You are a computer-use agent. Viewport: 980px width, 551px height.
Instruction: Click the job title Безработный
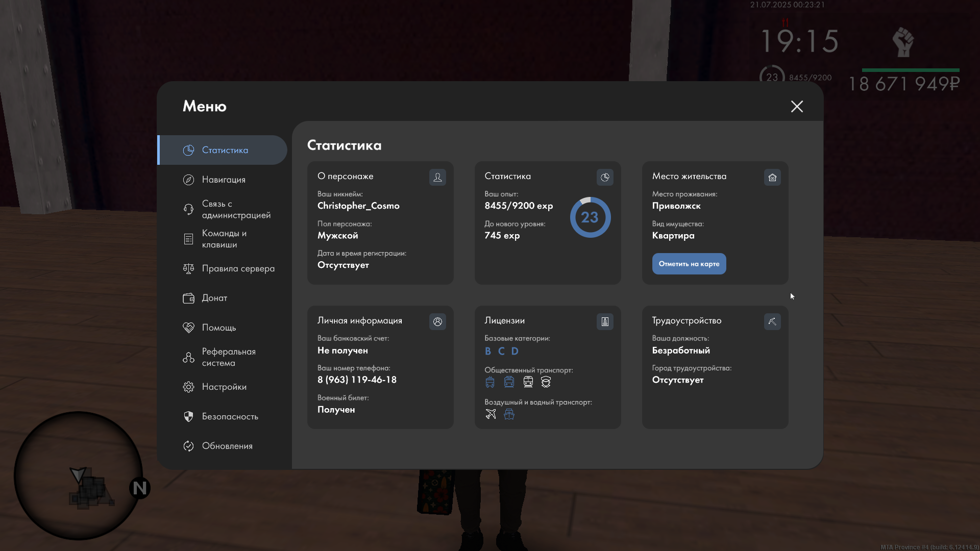click(x=681, y=350)
